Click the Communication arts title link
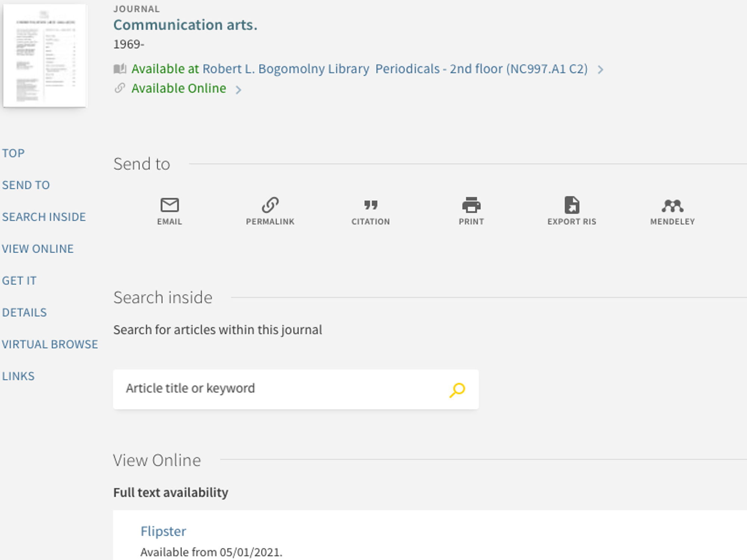Viewport: 747px width, 560px height. 185,25
